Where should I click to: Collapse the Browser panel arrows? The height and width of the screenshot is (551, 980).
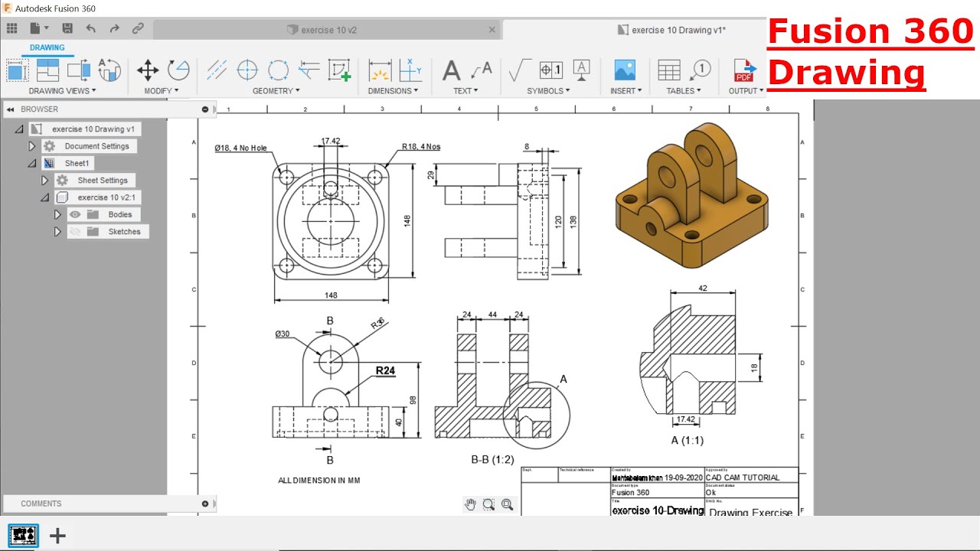point(11,109)
